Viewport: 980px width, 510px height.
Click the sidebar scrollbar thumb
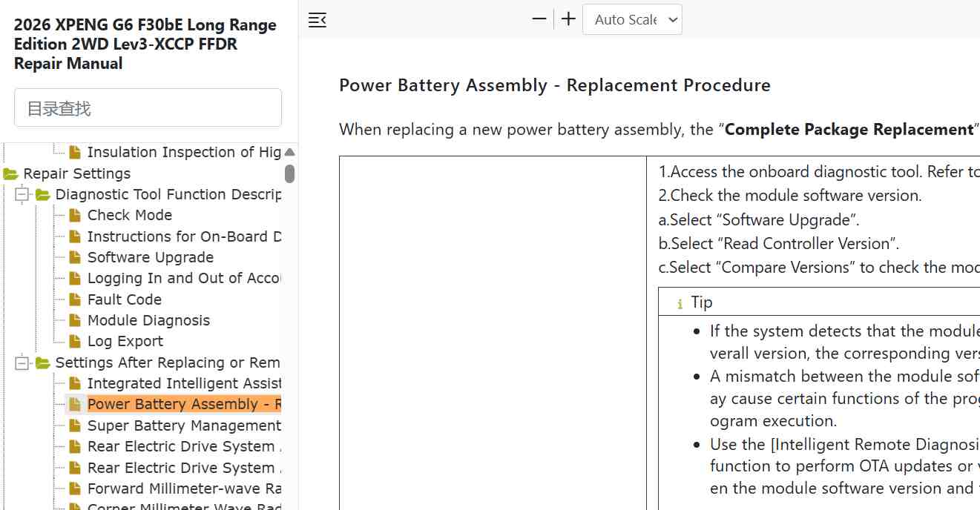point(289,174)
